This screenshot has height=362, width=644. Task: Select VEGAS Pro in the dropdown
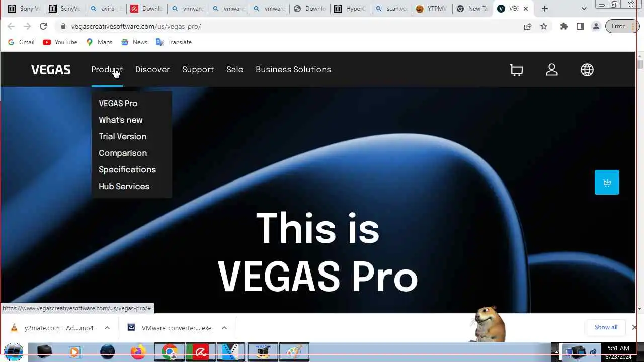click(x=118, y=103)
